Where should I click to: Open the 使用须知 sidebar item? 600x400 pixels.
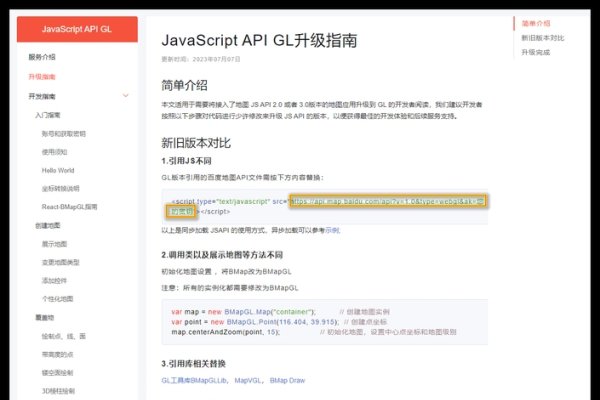coord(54,152)
